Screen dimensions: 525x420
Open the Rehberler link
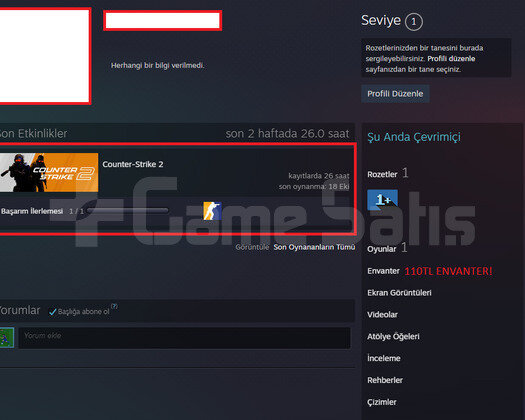coord(385,380)
